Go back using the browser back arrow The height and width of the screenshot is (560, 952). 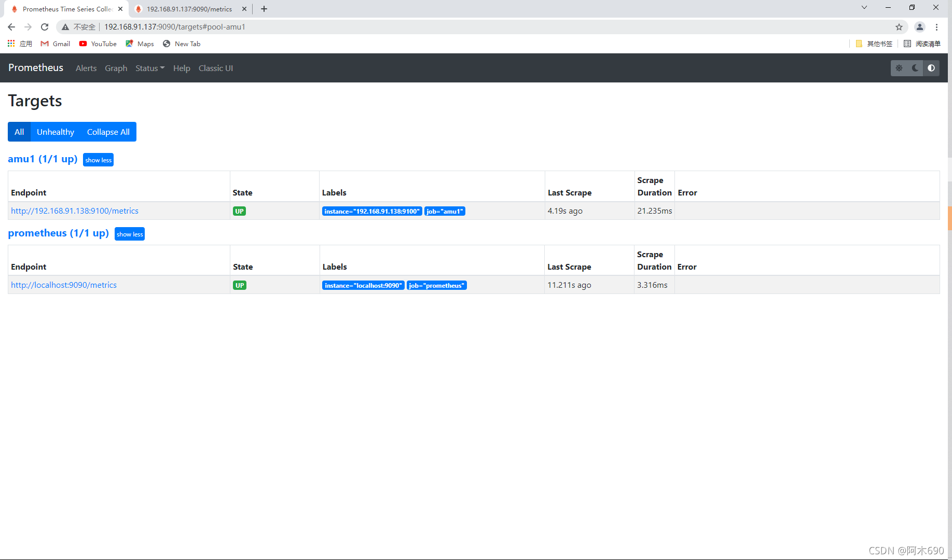pyautogui.click(x=11, y=27)
